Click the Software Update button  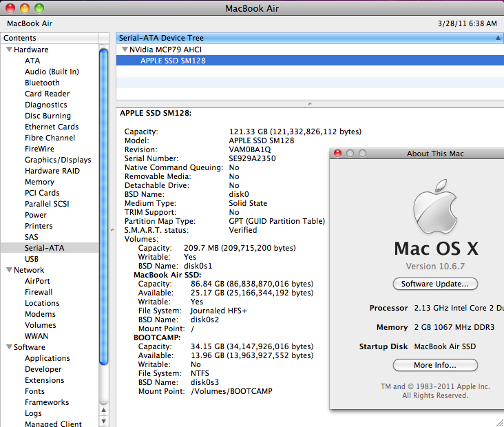pyautogui.click(x=435, y=284)
